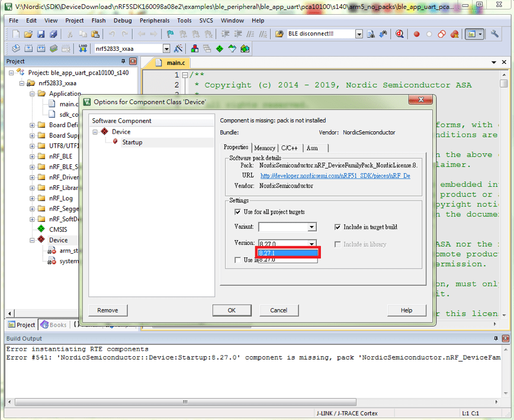Click the Build target icon
Screen dimensions: 514x420
pyautogui.click(x=28, y=49)
